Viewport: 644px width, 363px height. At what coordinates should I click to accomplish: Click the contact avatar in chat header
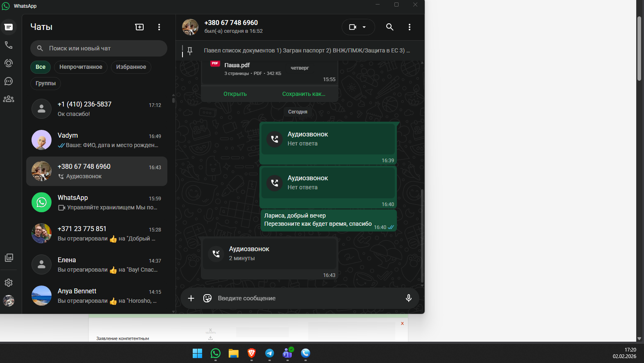[x=190, y=27]
